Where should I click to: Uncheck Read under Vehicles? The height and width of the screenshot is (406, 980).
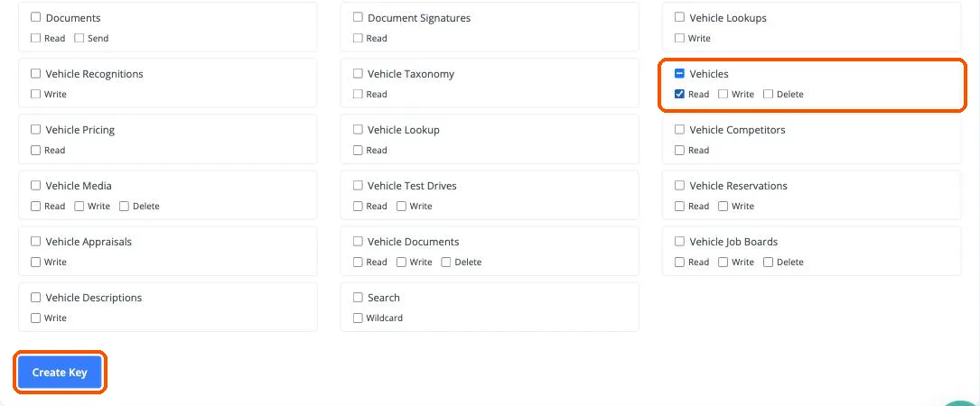(679, 95)
